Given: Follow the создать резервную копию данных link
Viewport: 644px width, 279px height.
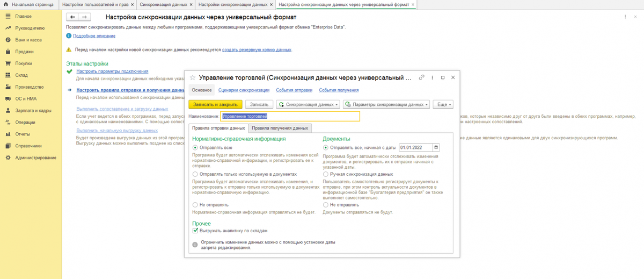Looking at the screenshot, I should 257,49.
